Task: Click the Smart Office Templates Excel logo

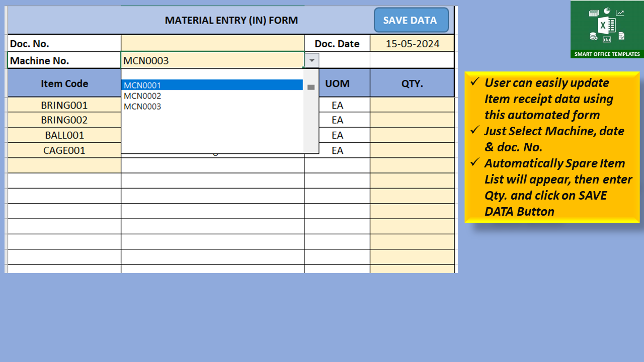Action: click(607, 29)
